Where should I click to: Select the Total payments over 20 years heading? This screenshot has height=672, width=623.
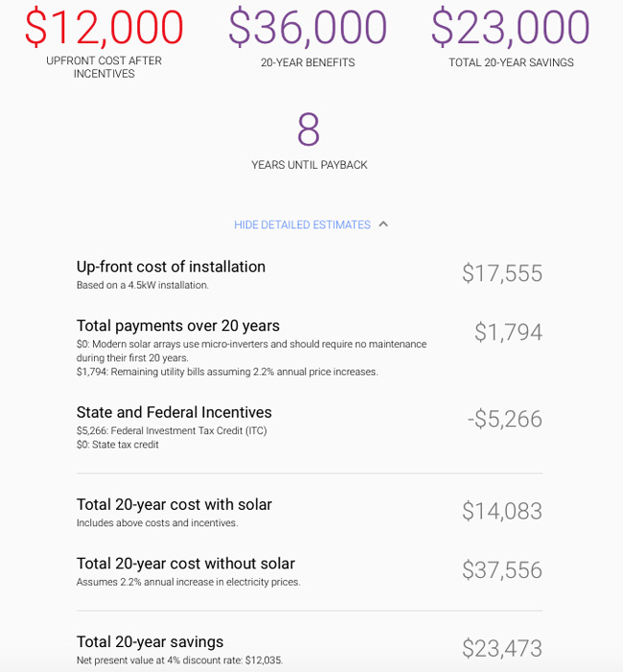pyautogui.click(x=178, y=326)
